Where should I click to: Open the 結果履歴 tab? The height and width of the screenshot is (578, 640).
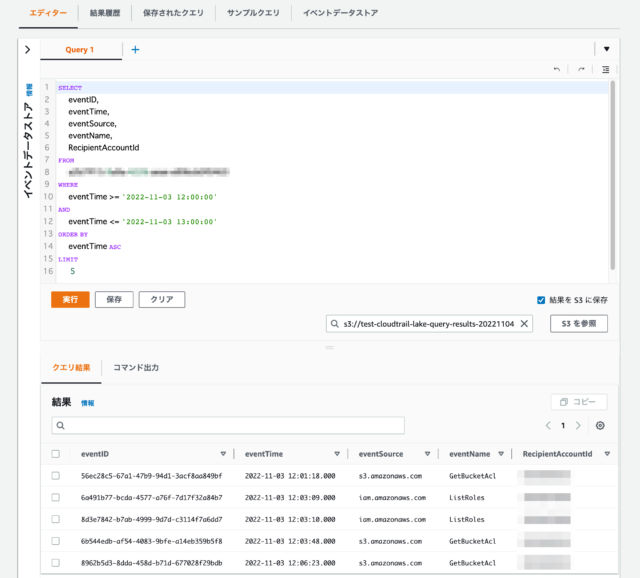click(x=105, y=13)
